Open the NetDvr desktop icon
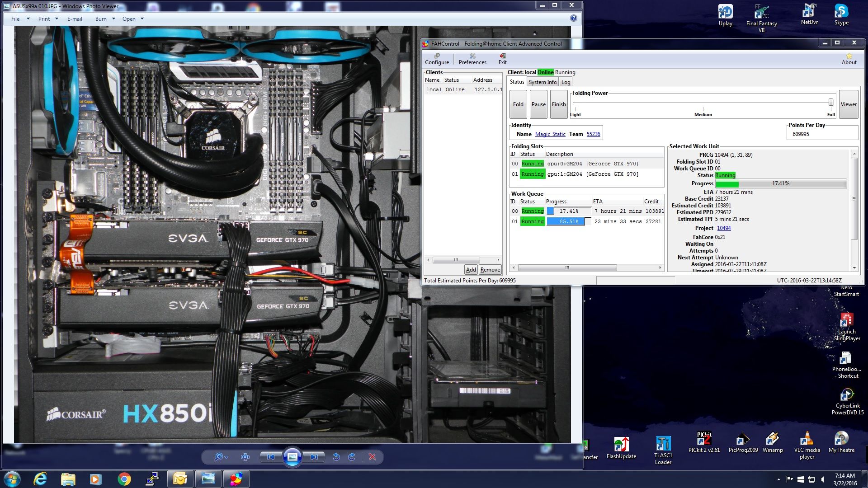 coord(809,14)
